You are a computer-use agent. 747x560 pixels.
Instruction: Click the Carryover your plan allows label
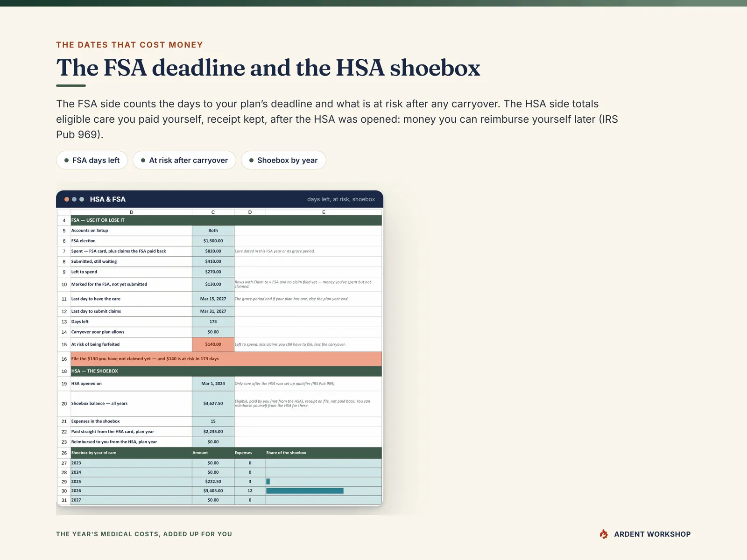pos(98,332)
